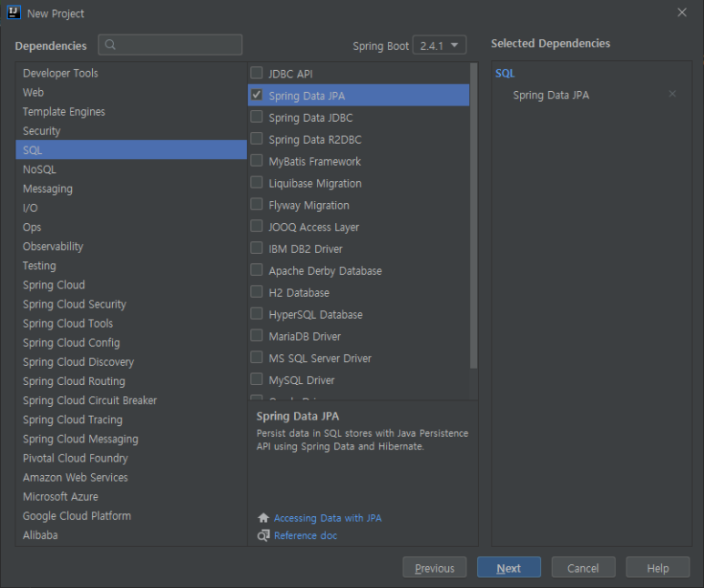Select Spring Cloud Config category
Image resolution: width=704 pixels, height=588 pixels.
coord(131,343)
